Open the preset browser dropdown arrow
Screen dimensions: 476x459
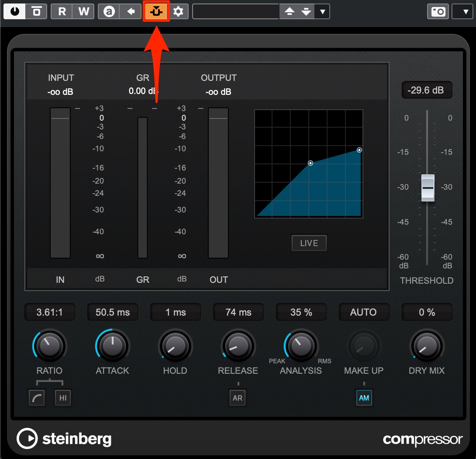click(322, 11)
